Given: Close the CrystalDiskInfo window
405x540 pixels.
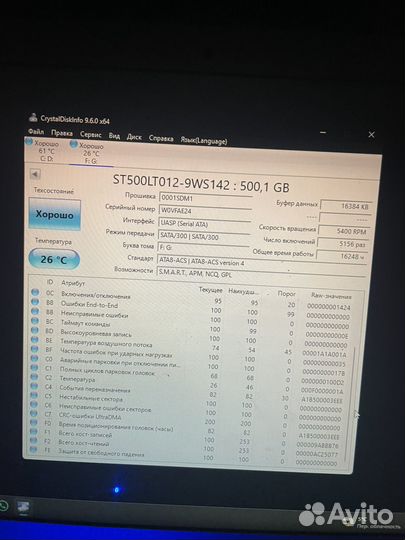Looking at the screenshot, I should [371, 135].
